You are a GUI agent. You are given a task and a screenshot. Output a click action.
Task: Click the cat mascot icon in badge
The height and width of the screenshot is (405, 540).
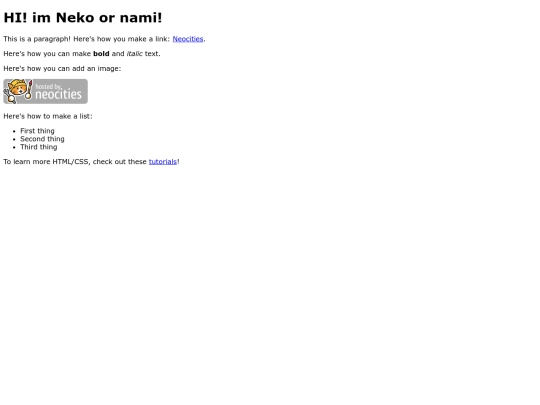[x=18, y=91]
